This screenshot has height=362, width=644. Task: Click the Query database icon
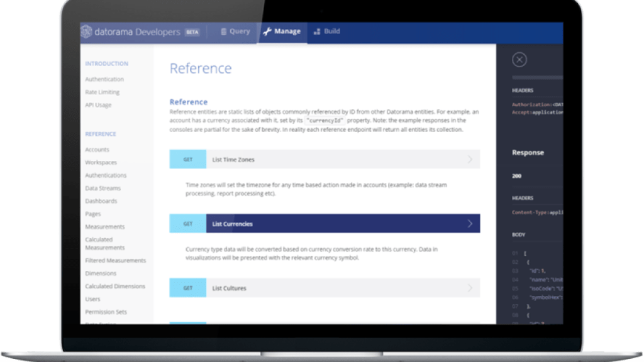(x=223, y=31)
